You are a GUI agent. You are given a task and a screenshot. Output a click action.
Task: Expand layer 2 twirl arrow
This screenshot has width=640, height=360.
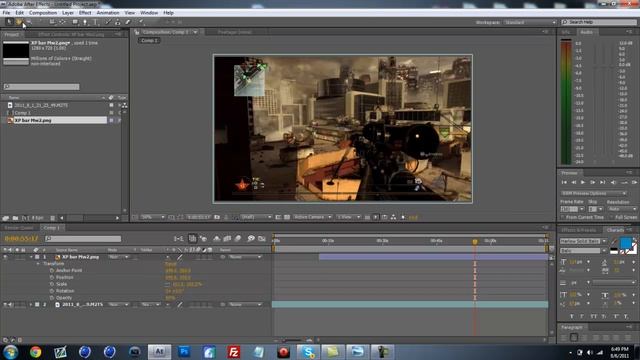[31, 304]
